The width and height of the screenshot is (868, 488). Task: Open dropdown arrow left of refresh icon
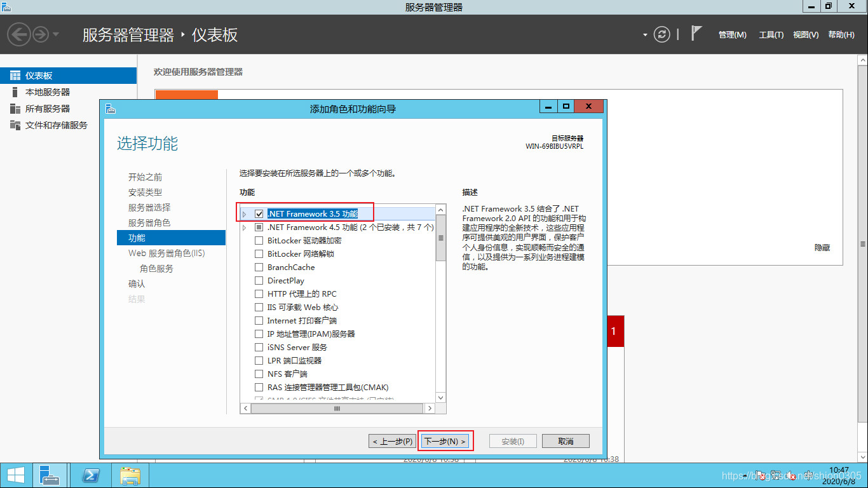coord(645,35)
